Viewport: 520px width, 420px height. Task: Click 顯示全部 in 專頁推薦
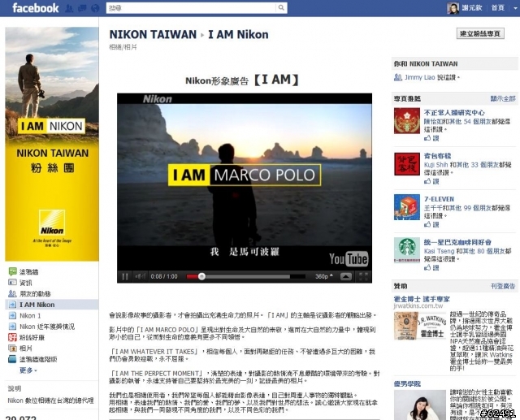point(503,98)
